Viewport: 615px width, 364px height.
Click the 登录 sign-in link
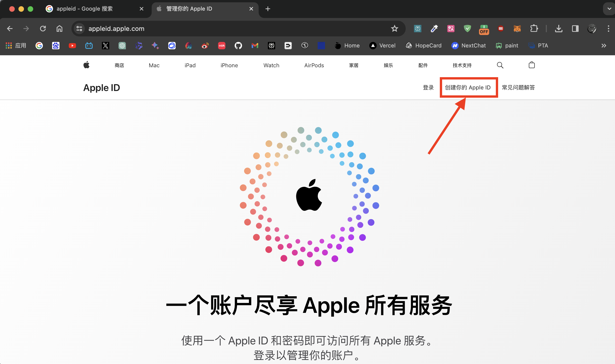pos(428,88)
